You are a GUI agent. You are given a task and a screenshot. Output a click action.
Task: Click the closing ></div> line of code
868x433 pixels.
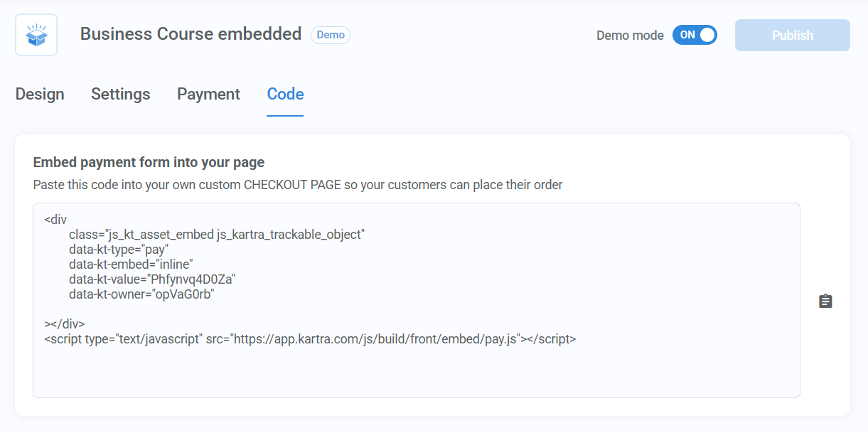pos(65,324)
